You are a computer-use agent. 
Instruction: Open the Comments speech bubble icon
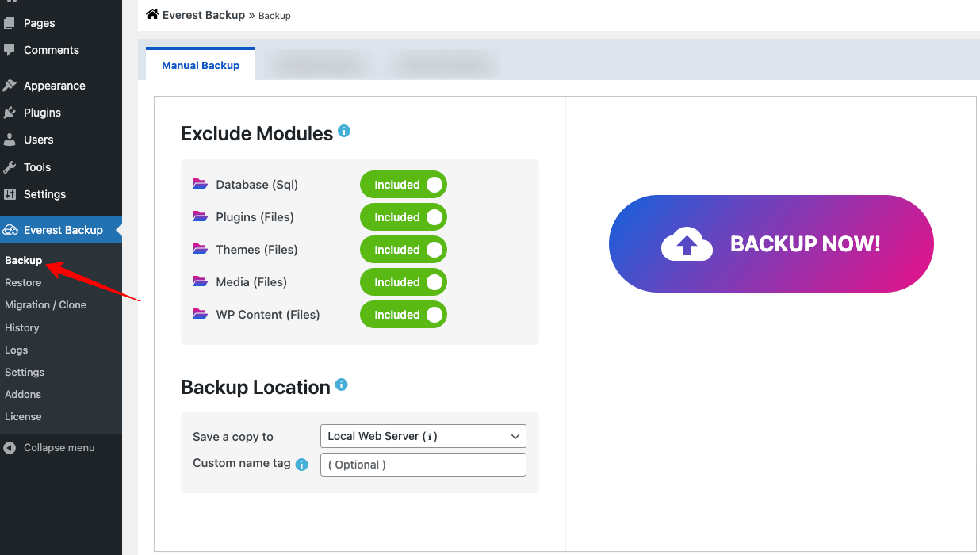(x=10, y=50)
